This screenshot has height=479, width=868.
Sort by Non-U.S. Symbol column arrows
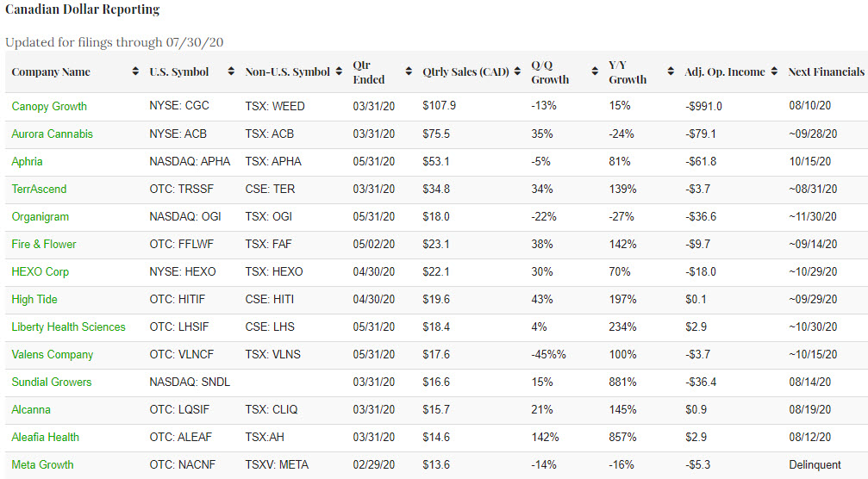tap(339, 72)
